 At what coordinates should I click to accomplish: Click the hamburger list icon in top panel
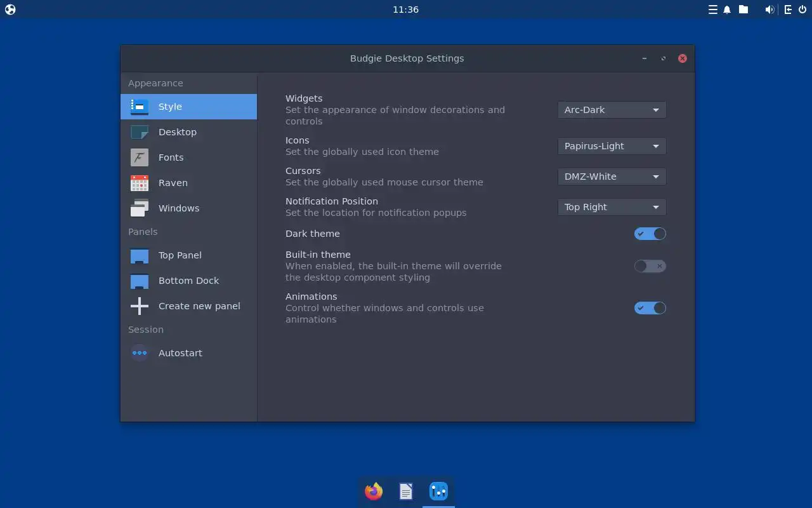tap(713, 10)
